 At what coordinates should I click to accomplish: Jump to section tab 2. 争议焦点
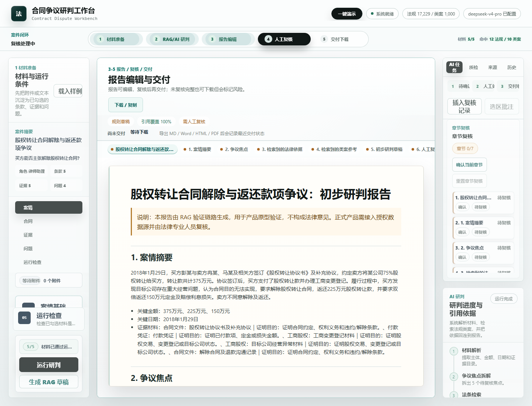[x=234, y=149]
